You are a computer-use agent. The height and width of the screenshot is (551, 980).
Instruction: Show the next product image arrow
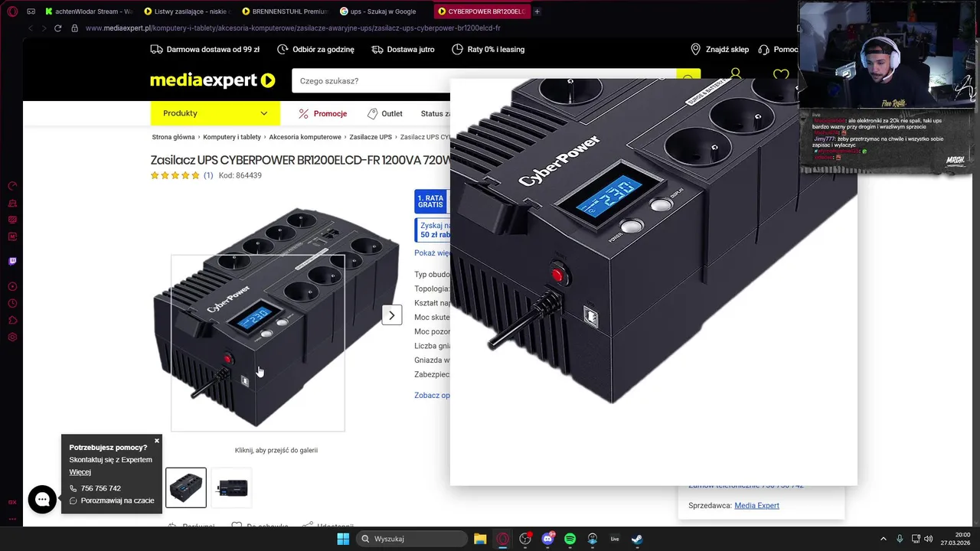(x=392, y=315)
